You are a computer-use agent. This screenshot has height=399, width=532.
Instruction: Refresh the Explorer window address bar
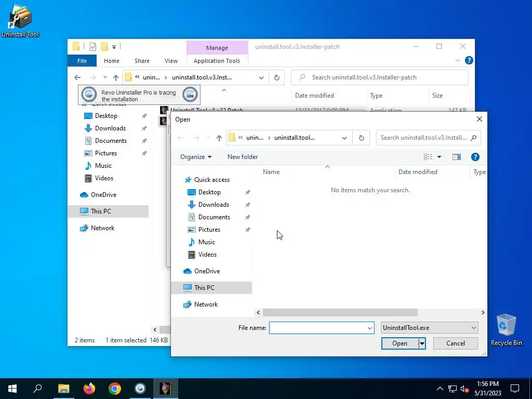point(277,78)
